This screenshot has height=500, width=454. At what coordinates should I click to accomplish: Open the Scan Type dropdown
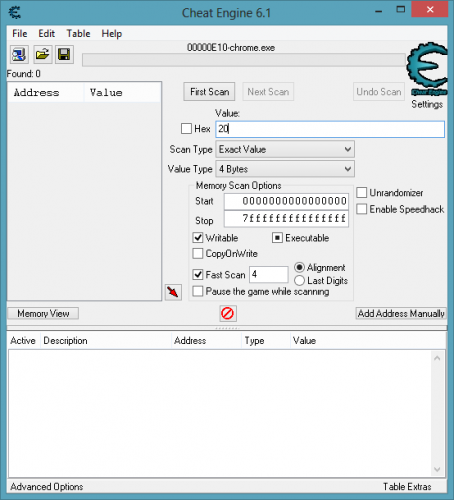click(285, 149)
